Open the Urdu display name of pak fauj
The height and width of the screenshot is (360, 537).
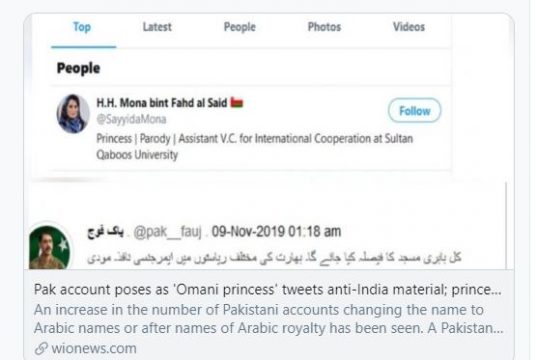(105, 232)
